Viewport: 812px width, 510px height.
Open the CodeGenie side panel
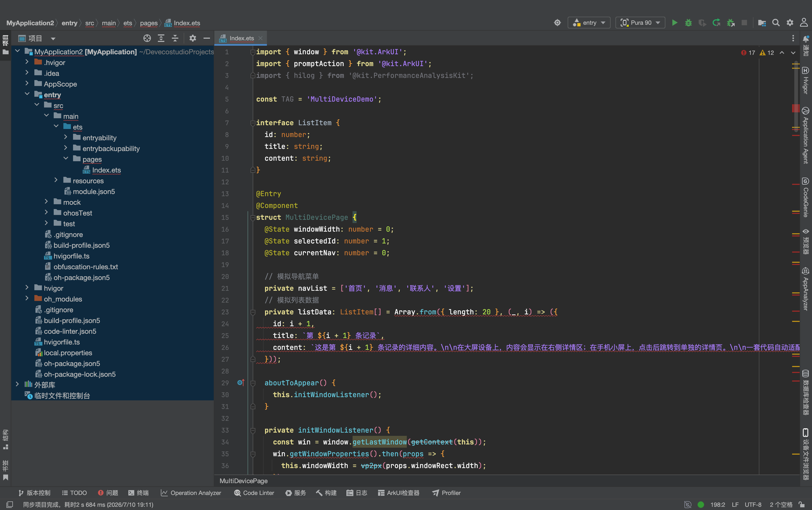805,197
